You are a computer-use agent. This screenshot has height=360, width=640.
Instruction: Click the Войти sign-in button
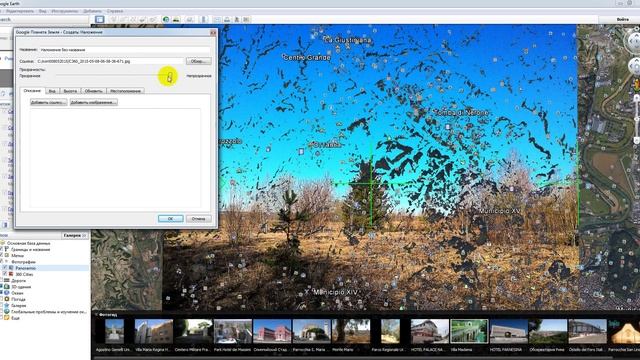[623, 19]
